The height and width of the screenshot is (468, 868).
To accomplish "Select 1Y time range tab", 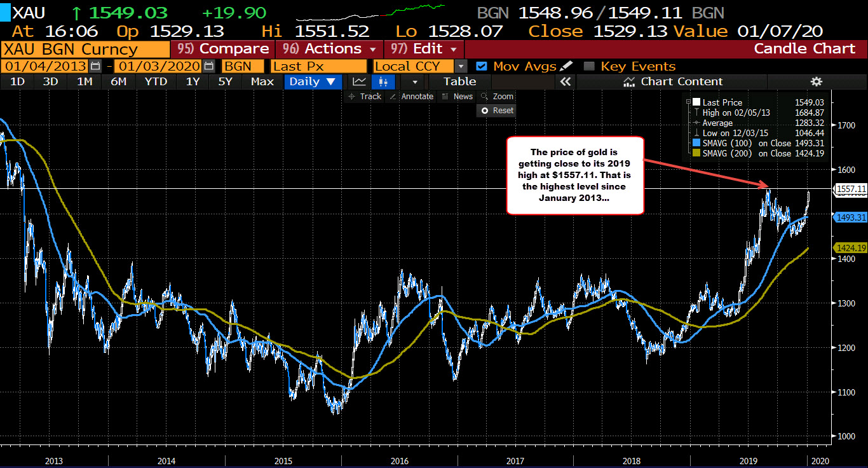I will pyautogui.click(x=193, y=81).
